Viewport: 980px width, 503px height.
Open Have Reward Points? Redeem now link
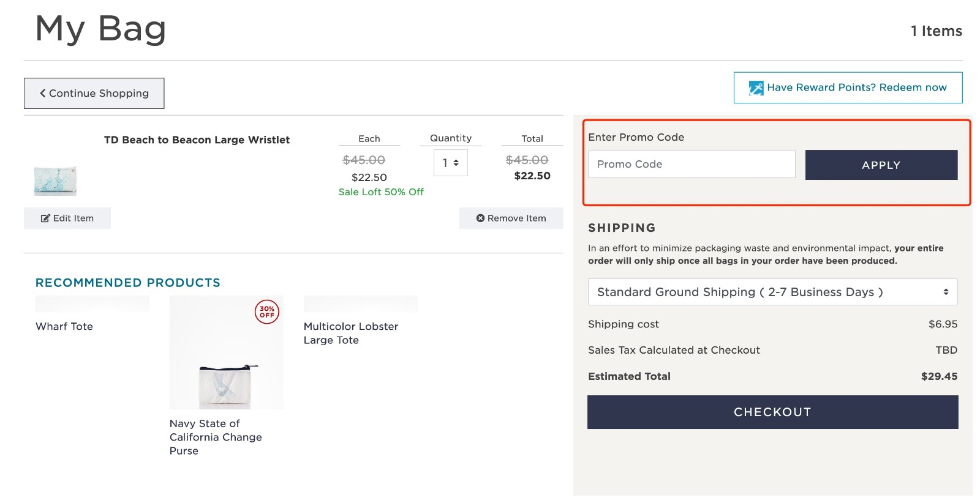[x=848, y=88]
